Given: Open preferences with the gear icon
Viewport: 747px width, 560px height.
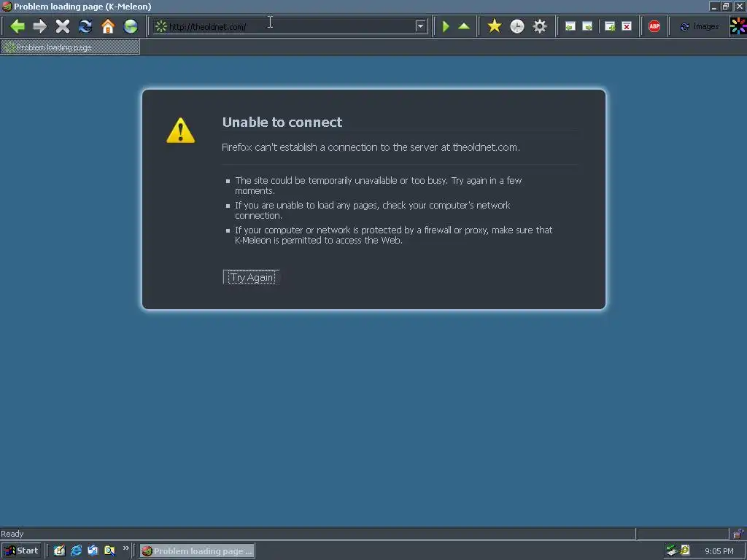Looking at the screenshot, I should click(540, 26).
